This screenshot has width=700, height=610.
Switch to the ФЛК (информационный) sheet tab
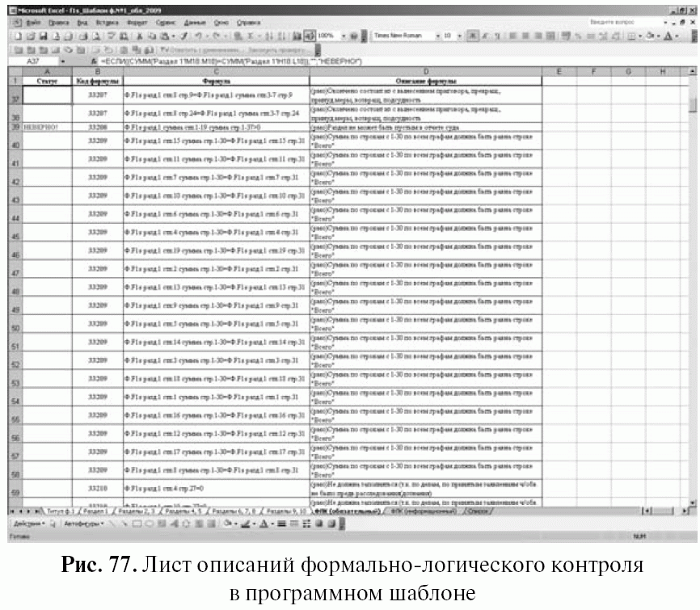pyautogui.click(x=423, y=511)
